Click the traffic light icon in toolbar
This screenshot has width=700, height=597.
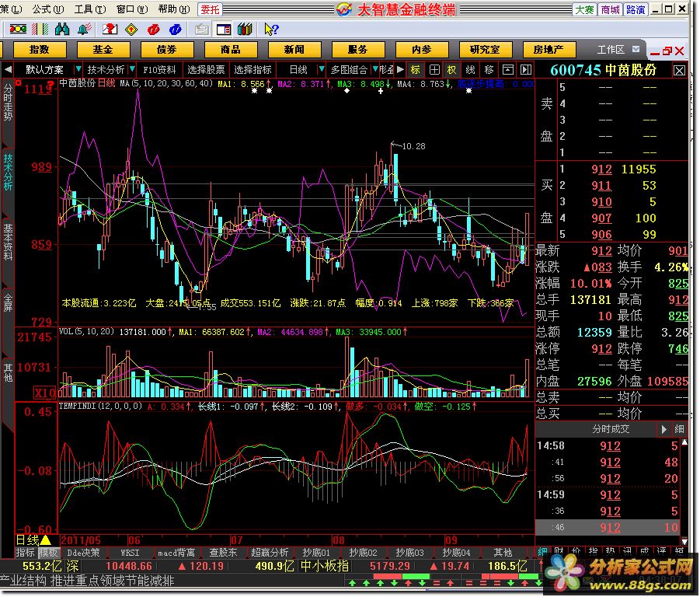18,30
